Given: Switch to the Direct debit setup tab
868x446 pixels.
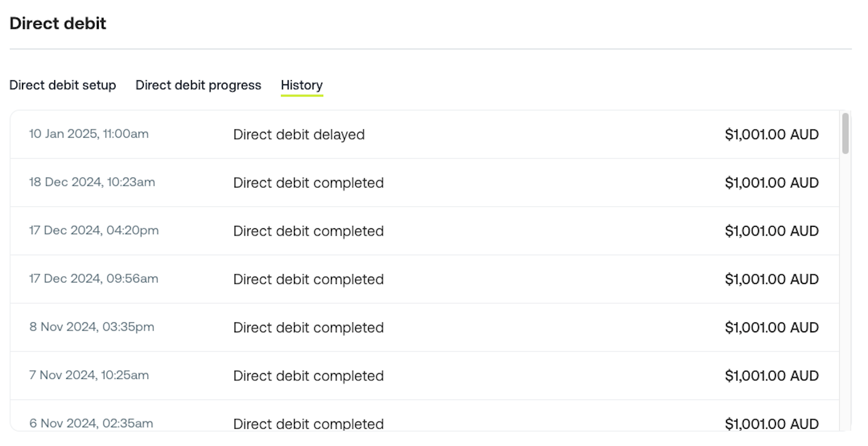Looking at the screenshot, I should pyautogui.click(x=63, y=85).
